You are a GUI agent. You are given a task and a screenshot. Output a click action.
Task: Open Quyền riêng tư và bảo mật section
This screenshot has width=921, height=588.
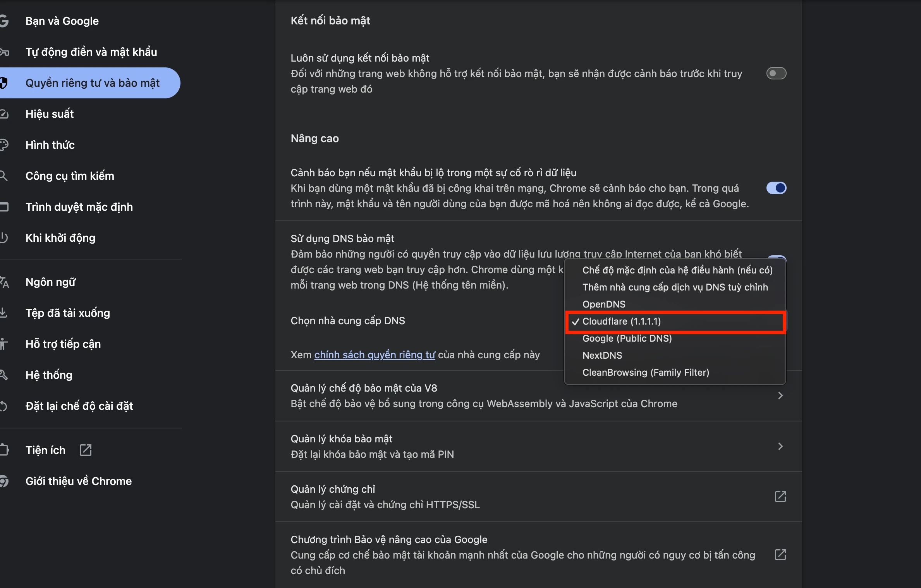coord(90,83)
